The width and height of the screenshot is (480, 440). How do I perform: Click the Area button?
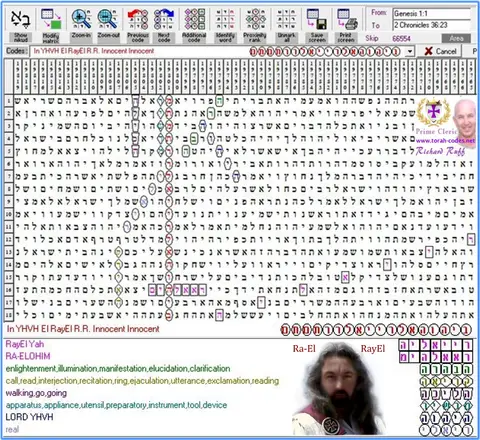point(456,38)
